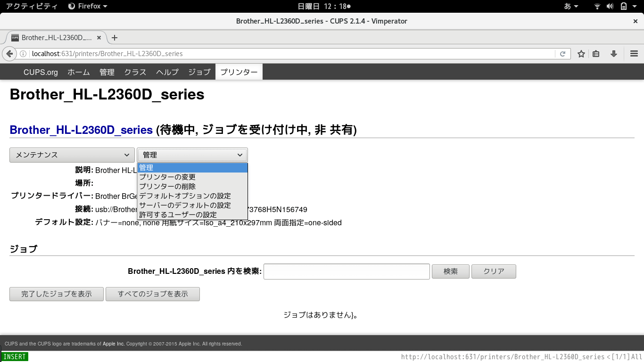
Task: Focus the address bar URL field
Action: click(x=292, y=54)
